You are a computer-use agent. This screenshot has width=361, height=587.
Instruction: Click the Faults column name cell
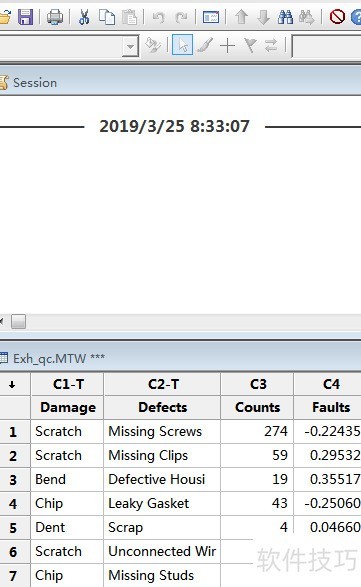coord(328,407)
